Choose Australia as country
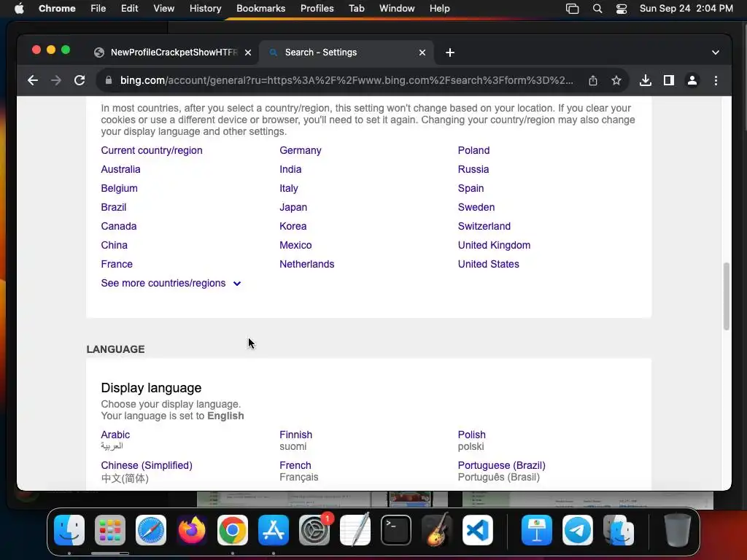Screen dimensions: 747x560 120,169
